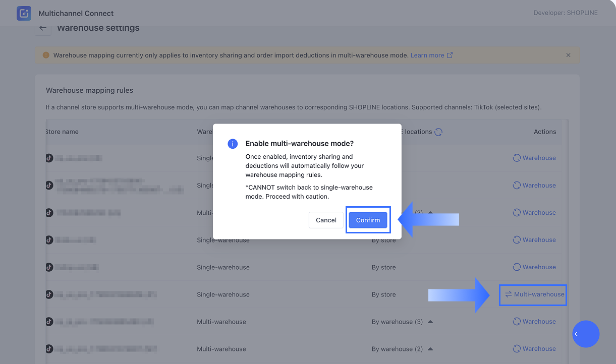Refresh SHOPLINE locations with the header icon
This screenshot has width=616, height=364.
[x=438, y=132]
